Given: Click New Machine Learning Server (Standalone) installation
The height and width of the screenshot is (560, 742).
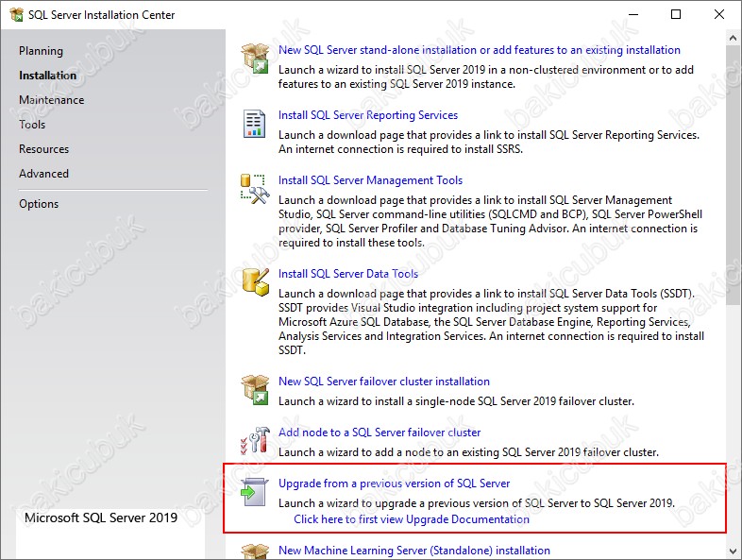Looking at the screenshot, I should click(x=414, y=551).
